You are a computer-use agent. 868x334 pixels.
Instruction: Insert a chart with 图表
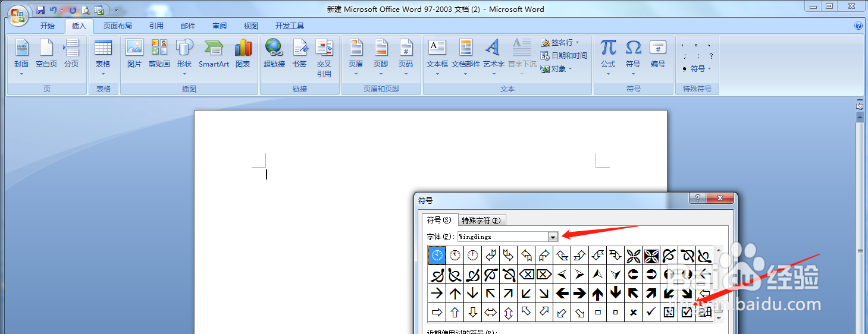(243, 53)
